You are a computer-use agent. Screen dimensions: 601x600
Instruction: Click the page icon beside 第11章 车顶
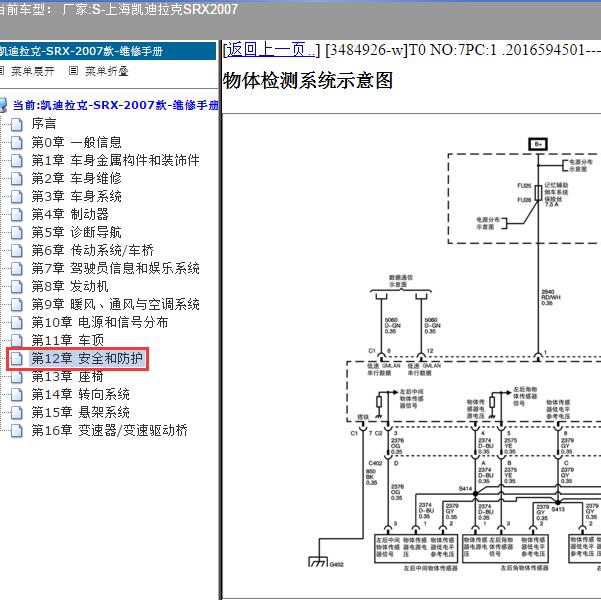click(x=16, y=340)
